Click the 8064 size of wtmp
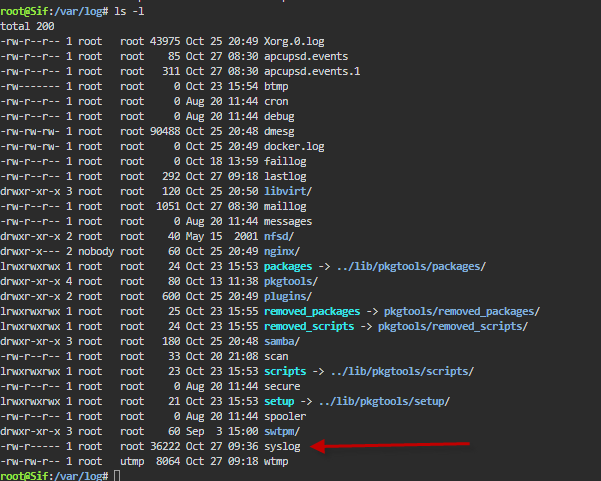Screen dimensions: 601x481 click(168, 461)
